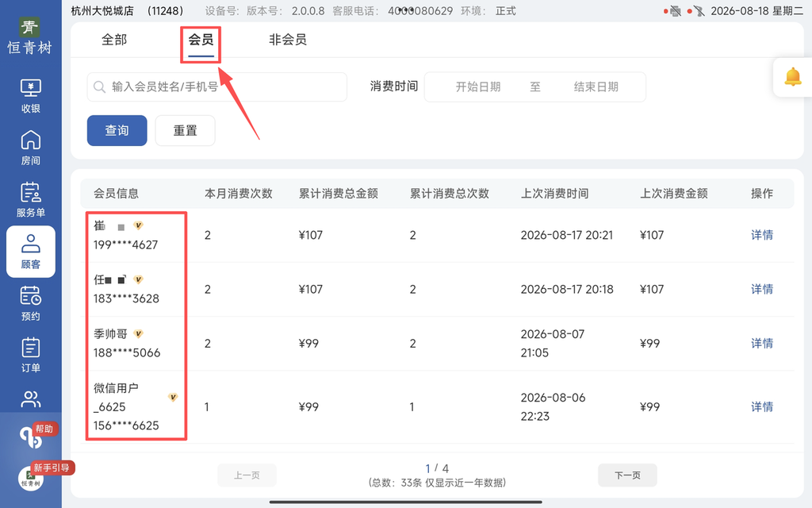
Task: Focus the 输入会员姓名/手机号 search field
Action: (x=217, y=87)
